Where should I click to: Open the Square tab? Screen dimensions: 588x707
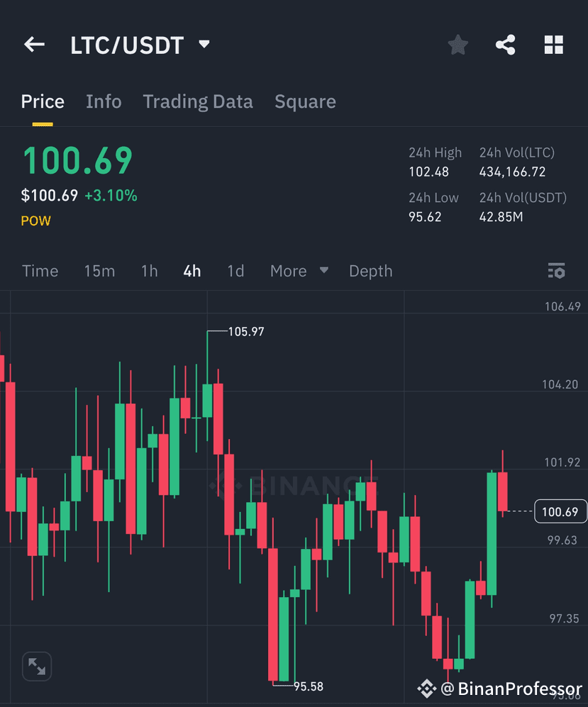click(305, 101)
